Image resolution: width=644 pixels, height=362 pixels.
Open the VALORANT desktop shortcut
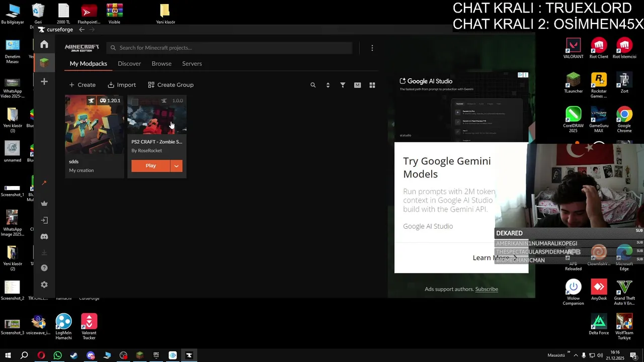[573, 48]
